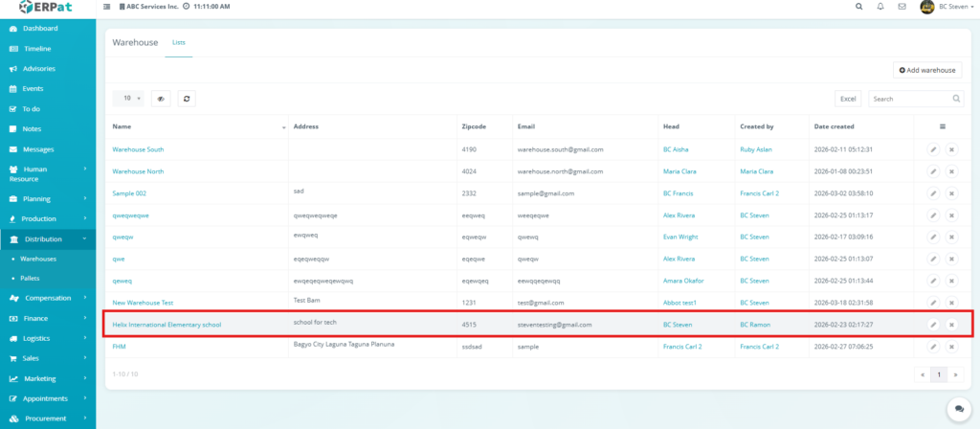Screen dimensions: 980x429
Task: Edit the Helix International Elementary school row
Action: point(933,325)
